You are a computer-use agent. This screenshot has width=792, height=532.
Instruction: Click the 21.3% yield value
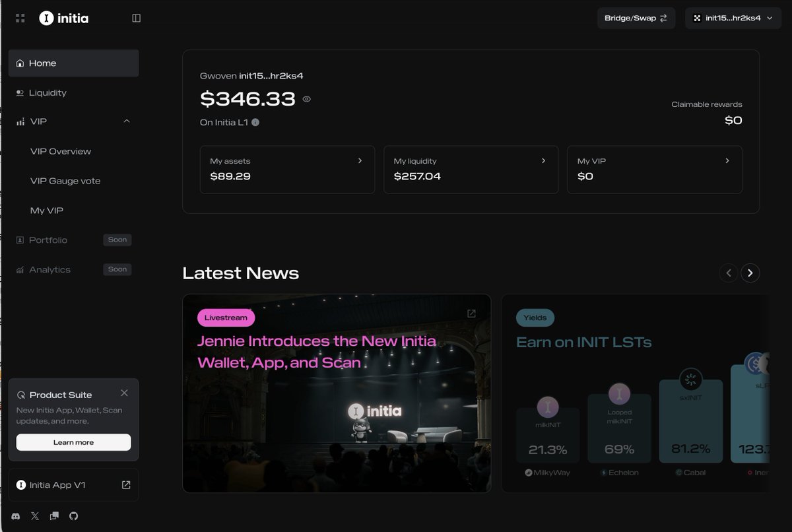(548, 450)
